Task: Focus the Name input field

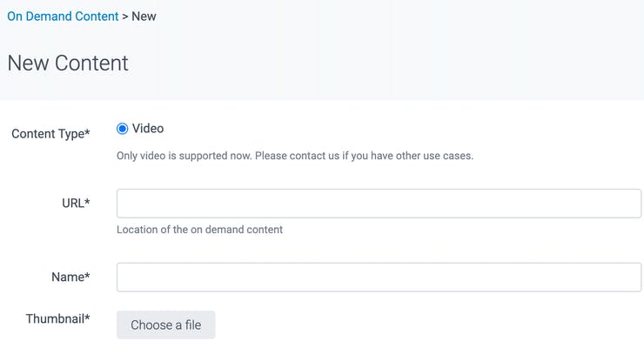Action: coord(379,278)
